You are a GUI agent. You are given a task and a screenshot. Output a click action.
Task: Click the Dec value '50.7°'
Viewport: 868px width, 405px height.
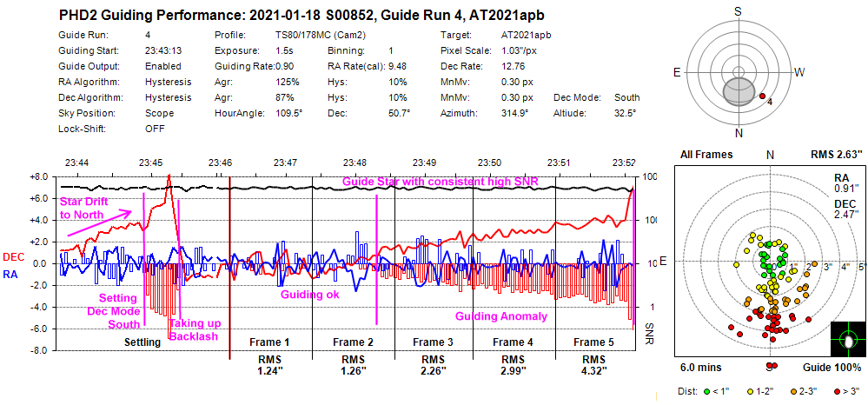tap(399, 113)
